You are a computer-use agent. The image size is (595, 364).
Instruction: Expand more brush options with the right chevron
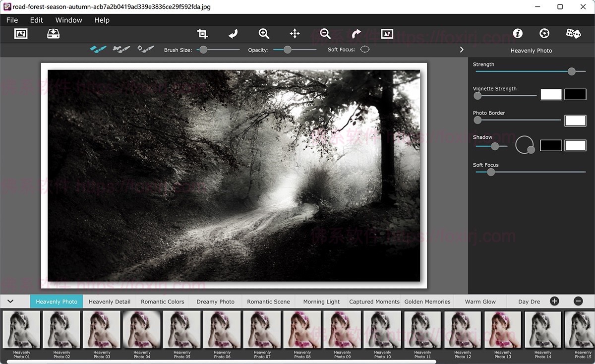(x=461, y=49)
